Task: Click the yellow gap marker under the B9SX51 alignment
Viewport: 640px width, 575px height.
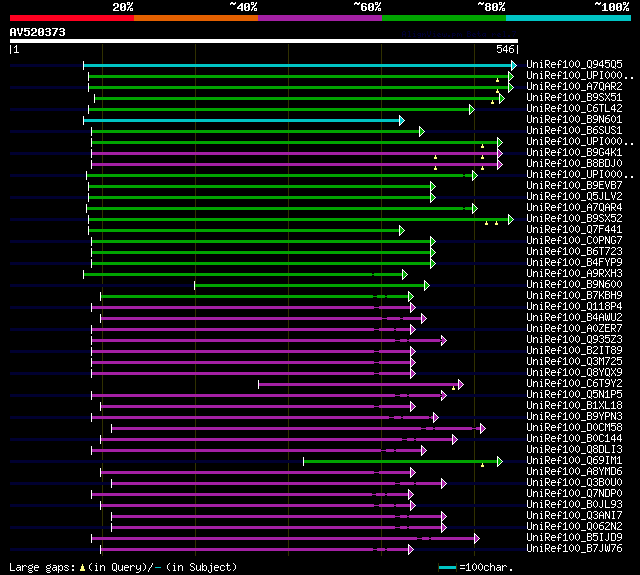Action: click(493, 102)
